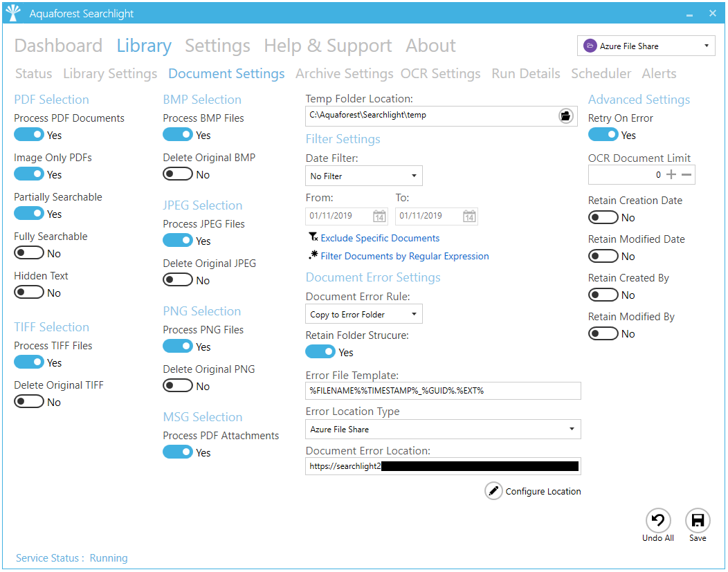Switch to the OCR Settings tab
Viewport: 728px width, 572px height.
tap(440, 74)
